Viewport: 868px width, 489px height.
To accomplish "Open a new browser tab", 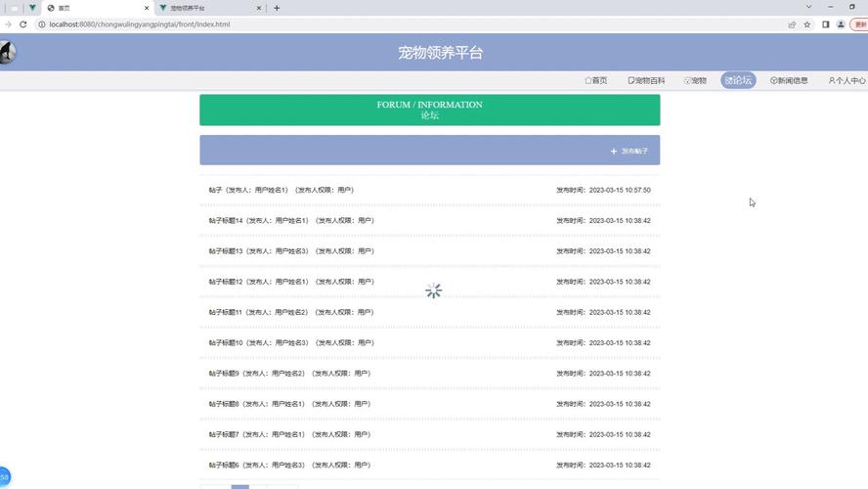I will 277,8.
